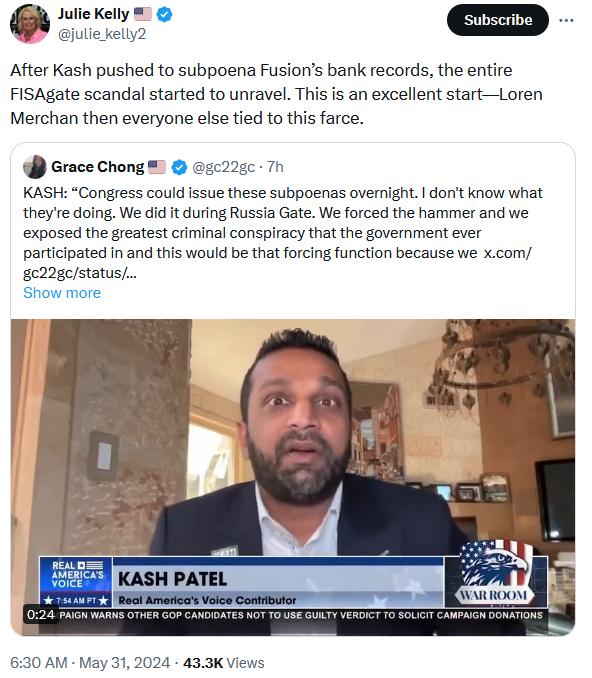Click the War Room eagle logo
The height and width of the screenshot is (678, 592).
tap(496, 573)
